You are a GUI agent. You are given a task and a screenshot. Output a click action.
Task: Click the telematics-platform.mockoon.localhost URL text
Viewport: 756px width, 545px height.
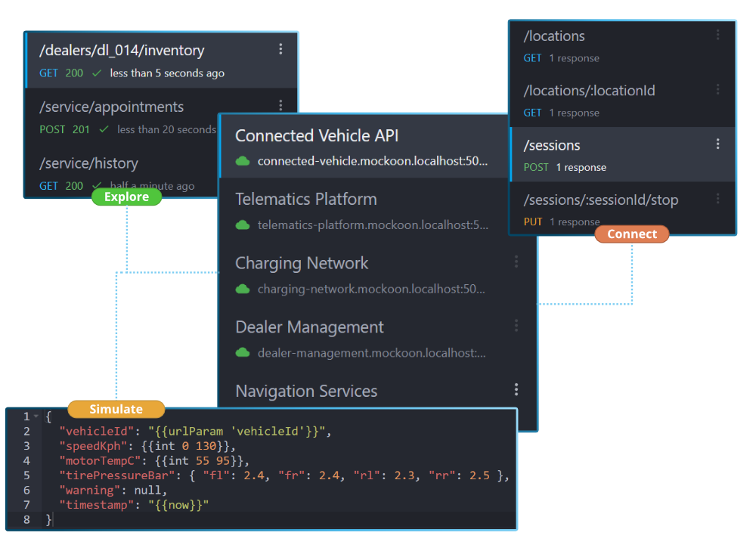pos(373,225)
